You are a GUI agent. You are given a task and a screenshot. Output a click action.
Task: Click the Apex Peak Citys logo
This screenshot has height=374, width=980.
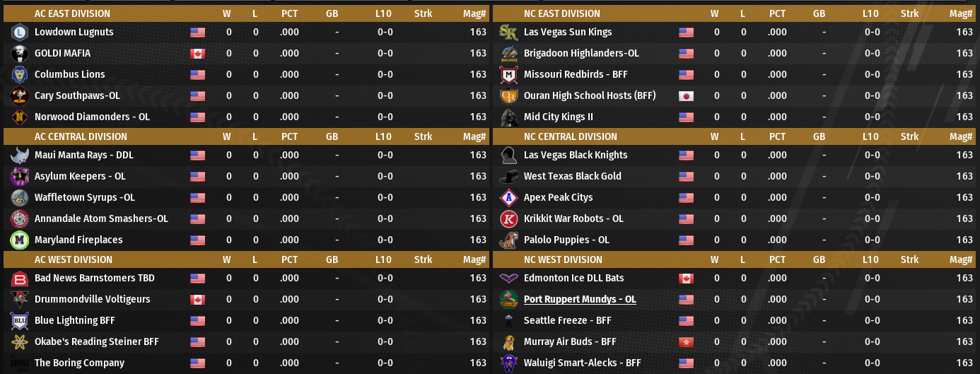(508, 197)
